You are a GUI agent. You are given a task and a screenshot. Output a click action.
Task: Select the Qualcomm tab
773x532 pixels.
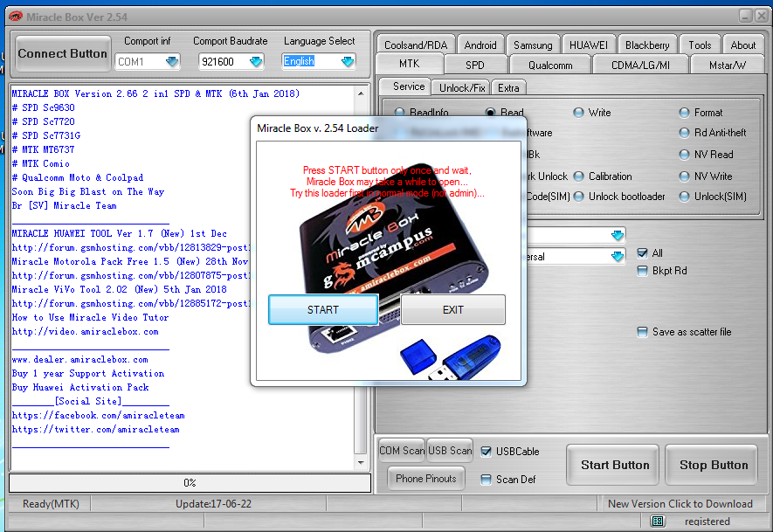pos(550,66)
